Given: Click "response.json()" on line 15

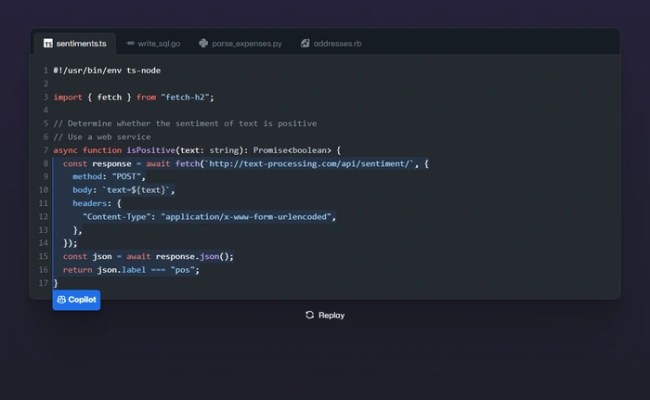Looking at the screenshot, I should [x=194, y=257].
